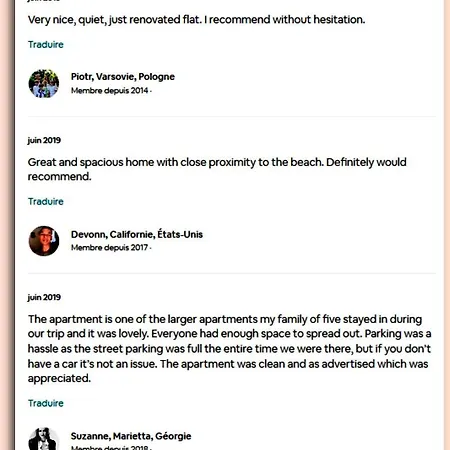Translate the "Very nice, quiet" review
This screenshot has height=450, width=450.
pos(46,44)
